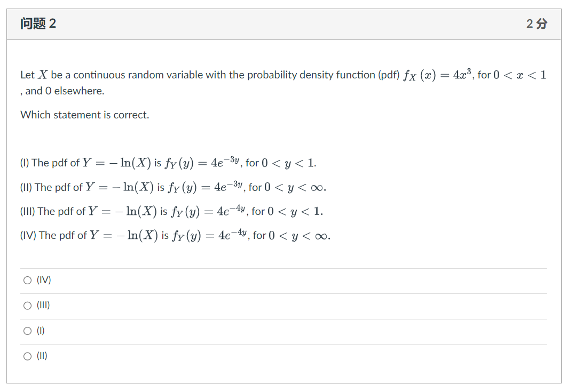Click the 'Which statement is correct' line
This screenshot has height=392, width=567.
[x=77, y=114]
